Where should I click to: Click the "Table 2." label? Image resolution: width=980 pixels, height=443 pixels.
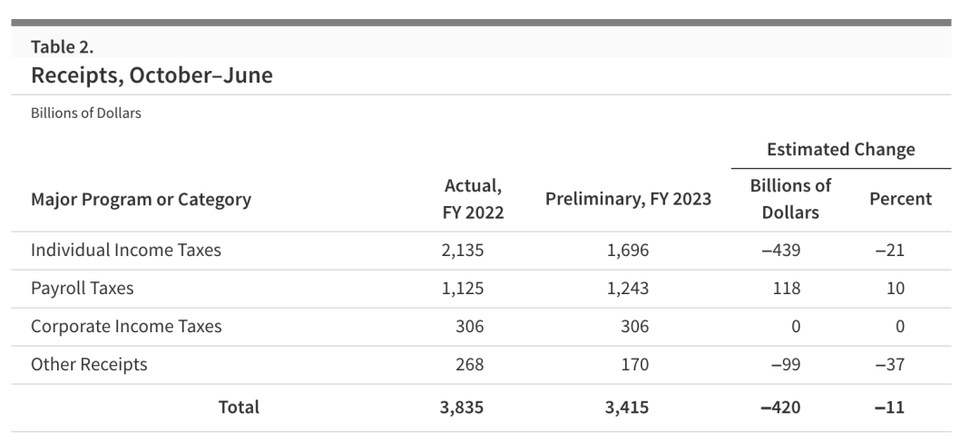(62, 47)
